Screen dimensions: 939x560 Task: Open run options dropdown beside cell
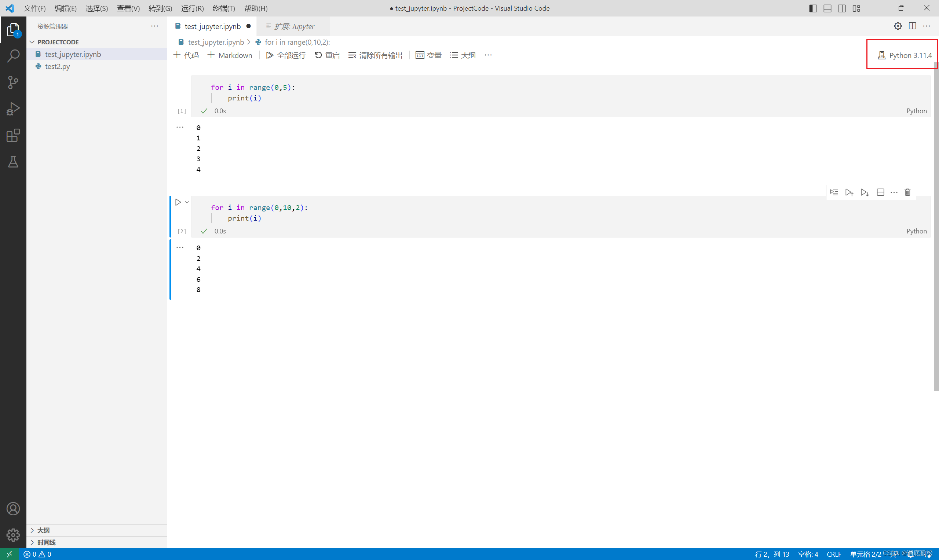click(x=187, y=202)
